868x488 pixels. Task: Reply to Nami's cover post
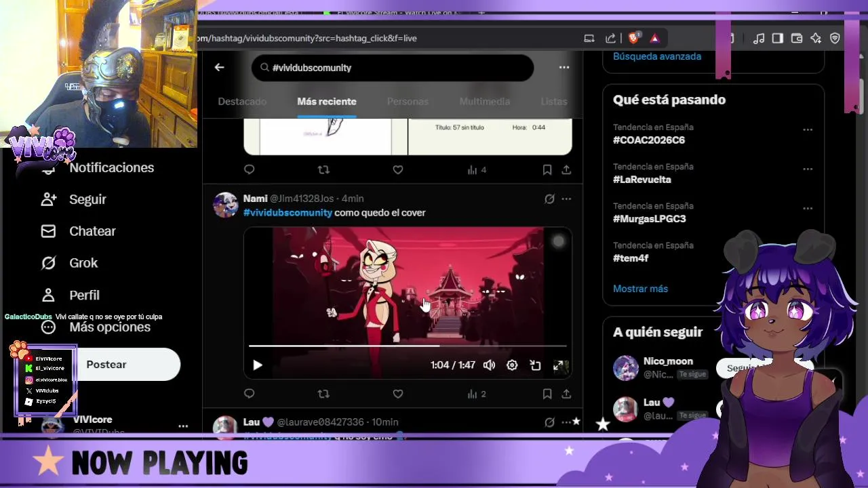click(249, 394)
